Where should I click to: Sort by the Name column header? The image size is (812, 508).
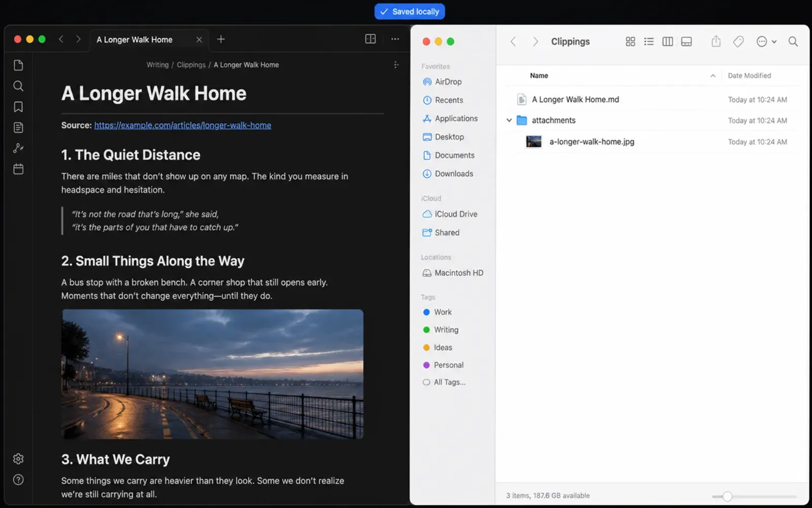pos(539,76)
